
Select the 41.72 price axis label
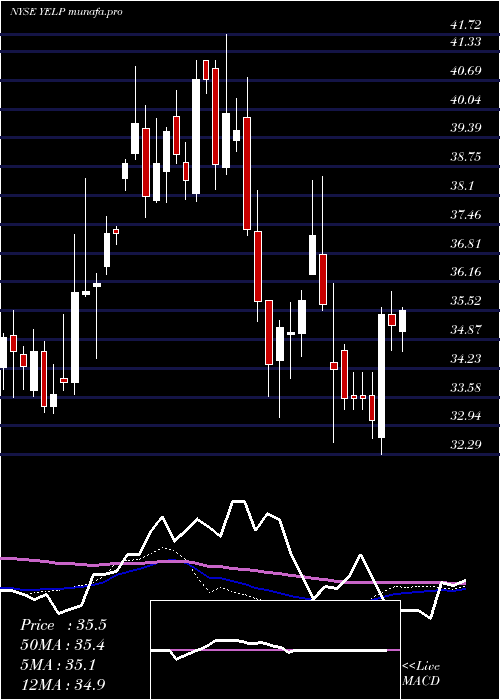(466, 25)
